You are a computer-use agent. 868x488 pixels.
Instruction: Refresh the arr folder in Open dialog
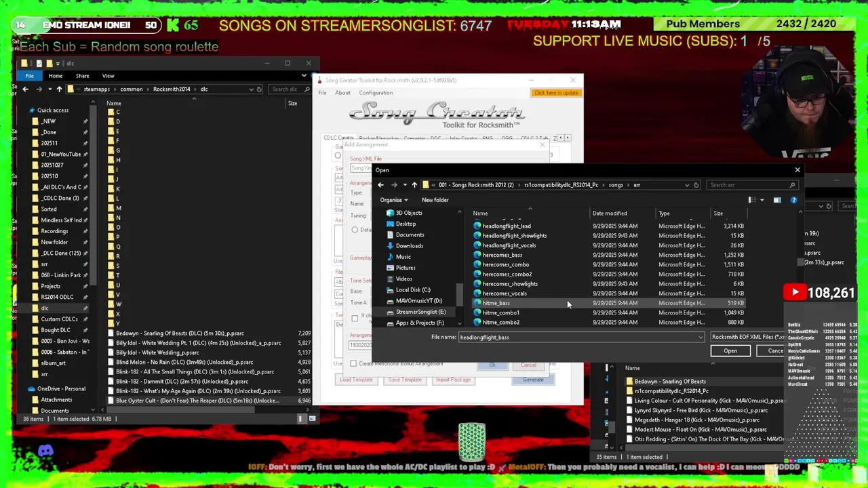point(696,185)
